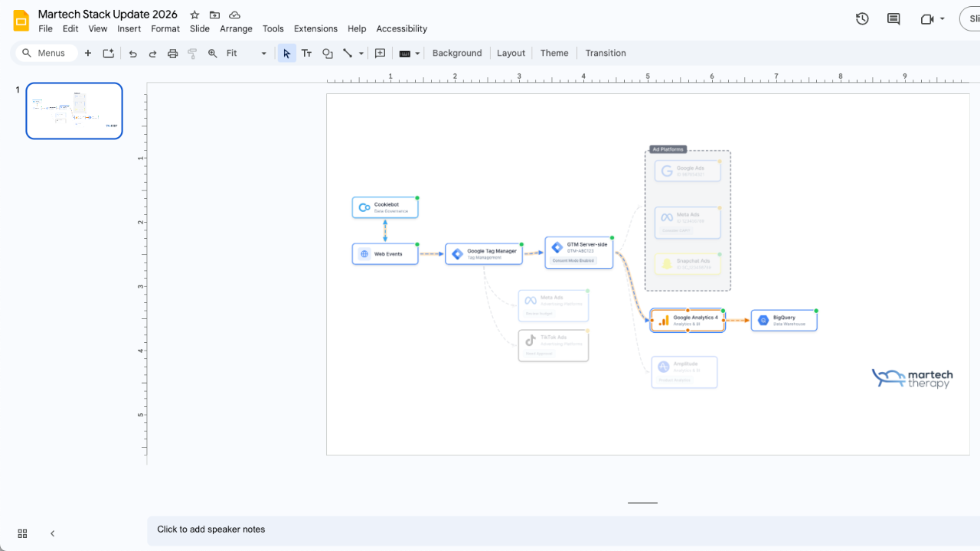Open the comments panel
The width and height of the screenshot is (980, 551).
[x=893, y=19]
